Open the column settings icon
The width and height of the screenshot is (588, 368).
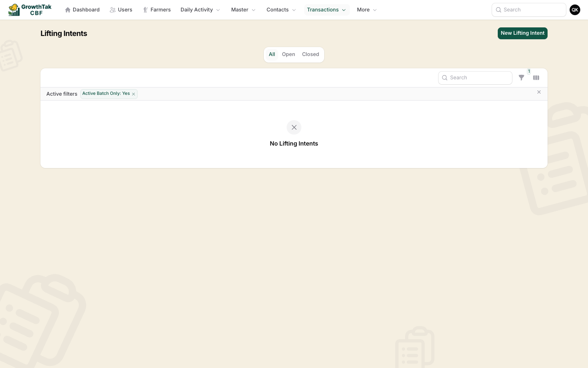coord(536,78)
